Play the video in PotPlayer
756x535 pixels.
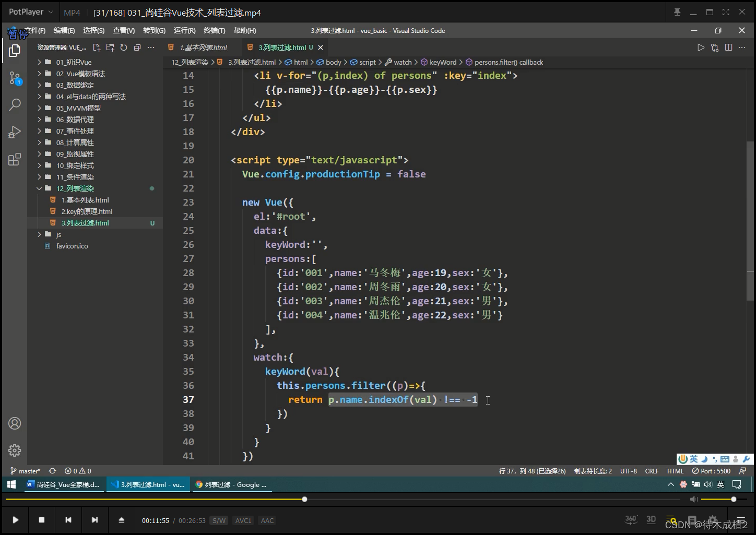[15, 520]
